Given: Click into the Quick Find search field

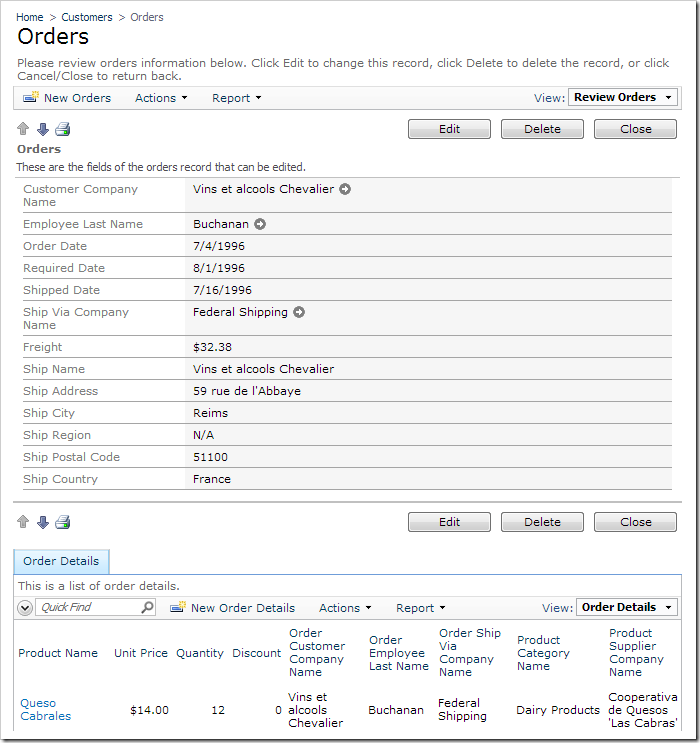Looking at the screenshot, I should tap(88, 607).
